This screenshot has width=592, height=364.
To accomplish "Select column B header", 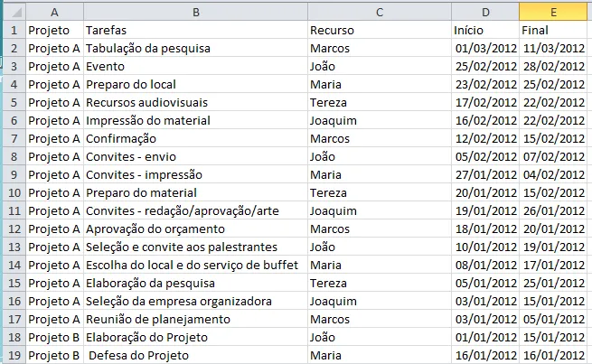I will (195, 12).
